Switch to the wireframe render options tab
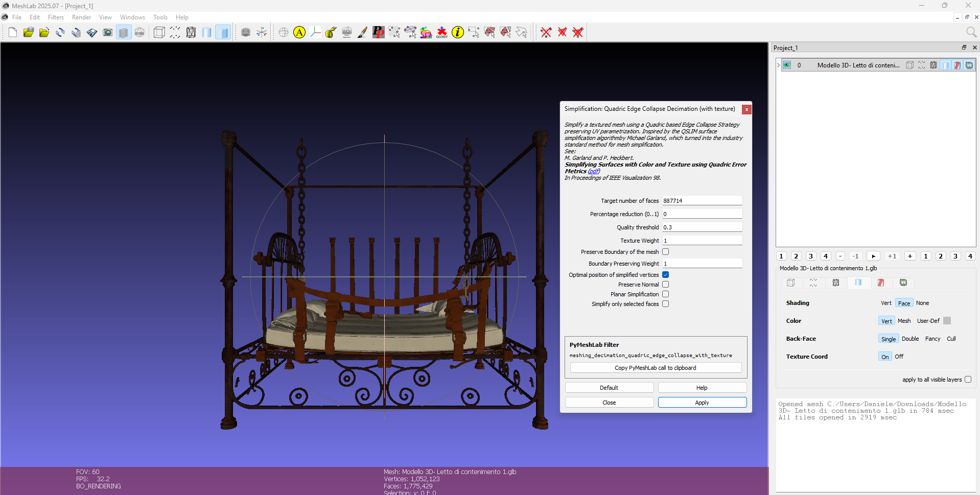980x495 pixels. click(836, 282)
